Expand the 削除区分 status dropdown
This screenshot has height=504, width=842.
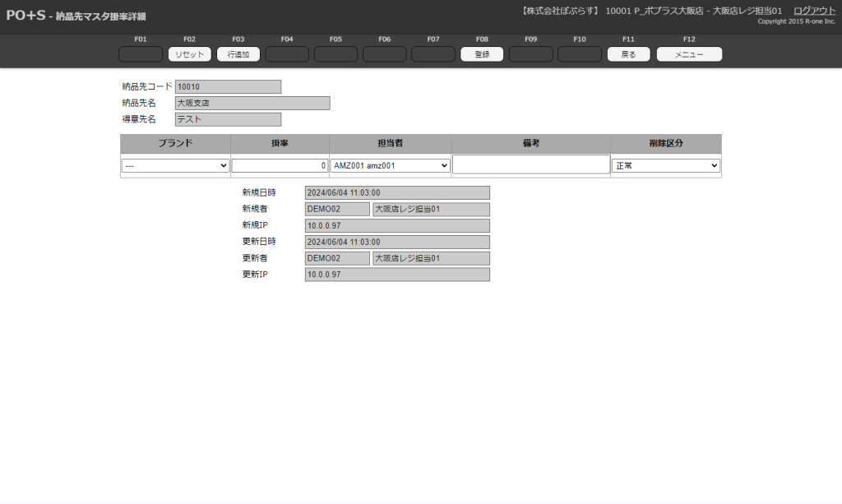pos(666,166)
